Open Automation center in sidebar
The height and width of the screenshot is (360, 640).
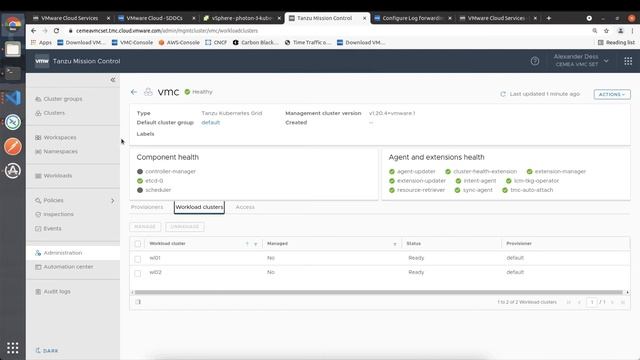tap(64, 267)
